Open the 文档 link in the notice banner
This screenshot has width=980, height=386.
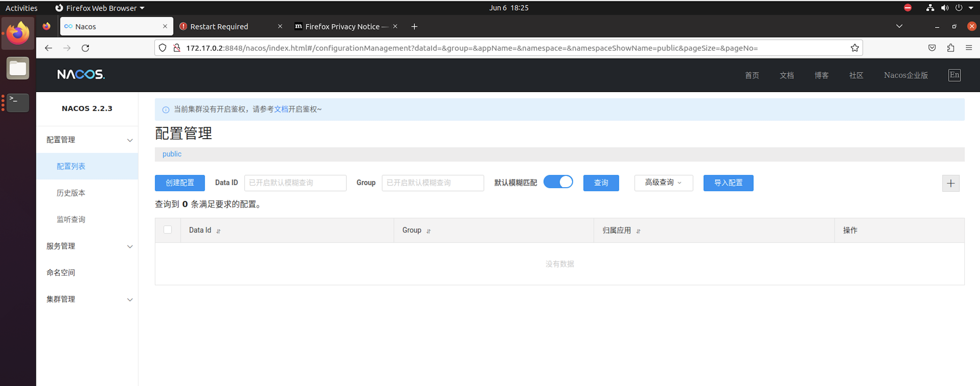281,109
